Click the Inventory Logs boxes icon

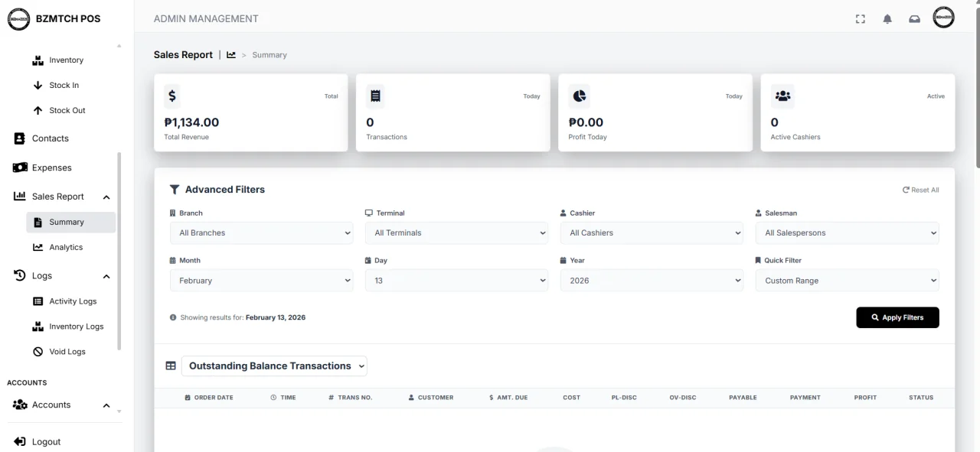click(38, 327)
